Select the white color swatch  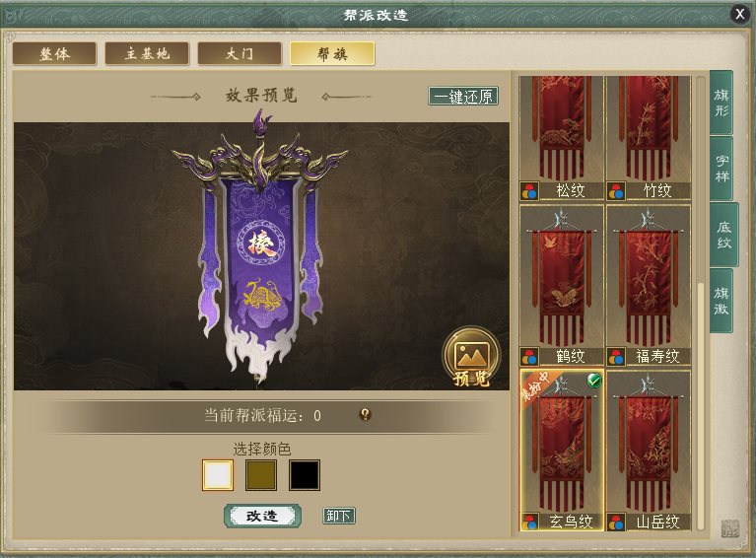[x=218, y=475]
